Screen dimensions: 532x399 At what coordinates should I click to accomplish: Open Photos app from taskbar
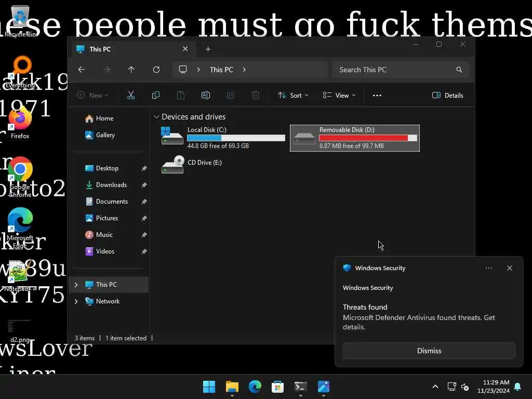tap(324, 387)
